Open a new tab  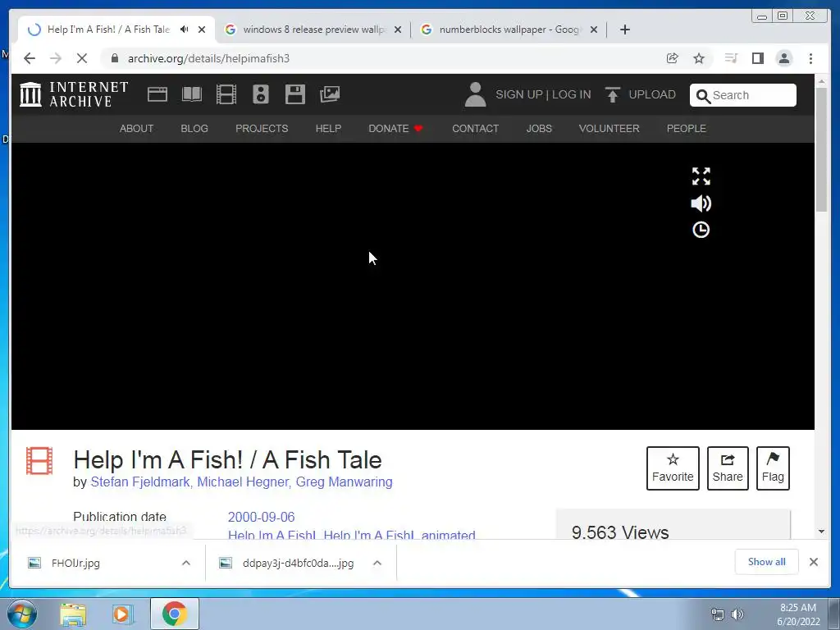(x=624, y=30)
